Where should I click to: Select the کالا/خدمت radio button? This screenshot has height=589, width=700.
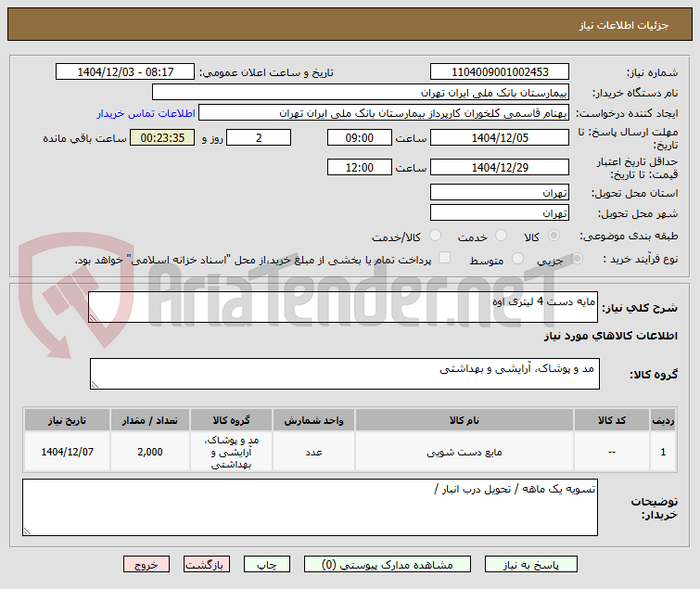[x=435, y=236]
